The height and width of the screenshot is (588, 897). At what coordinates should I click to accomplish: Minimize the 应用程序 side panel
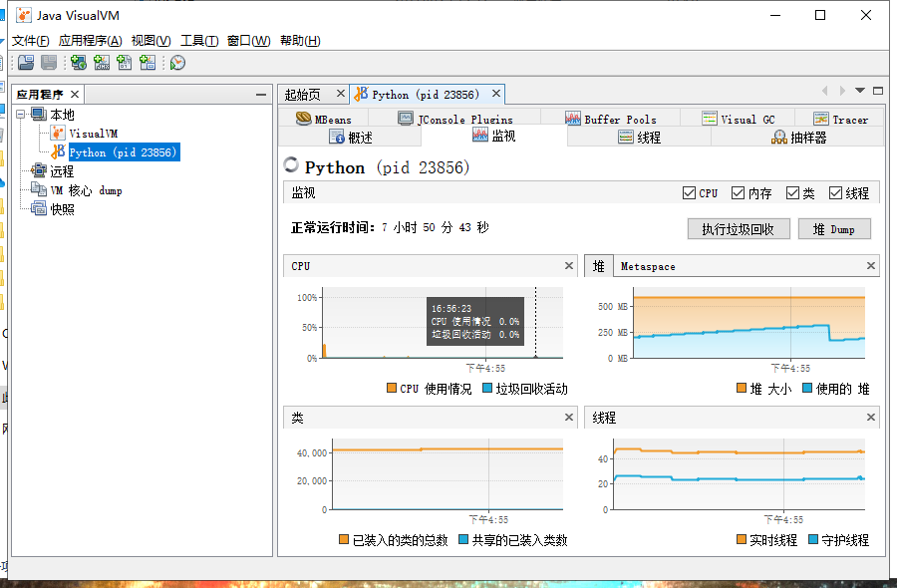(x=261, y=95)
